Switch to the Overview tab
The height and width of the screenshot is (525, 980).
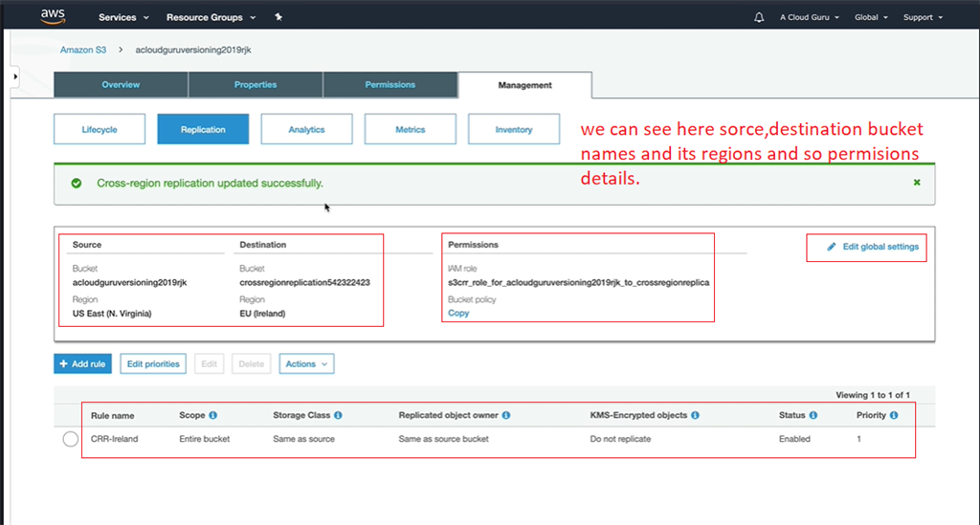[x=121, y=85]
